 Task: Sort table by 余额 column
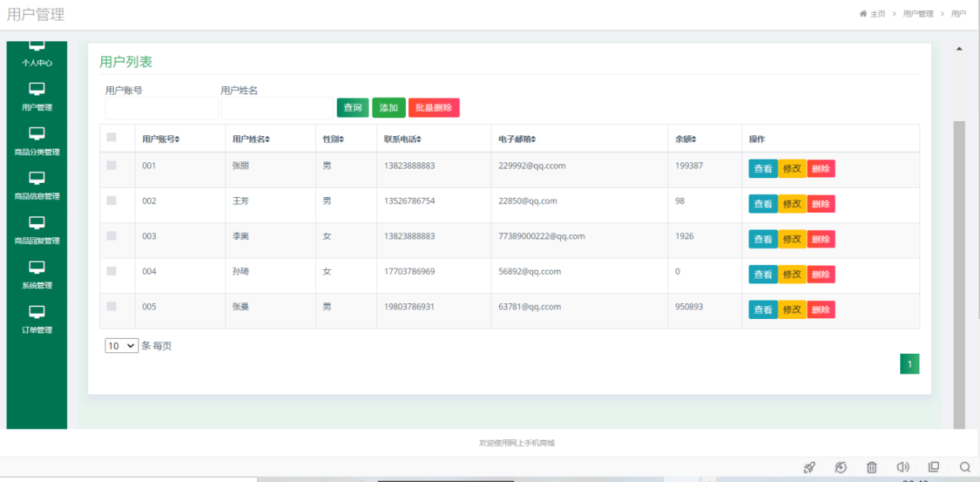(686, 139)
